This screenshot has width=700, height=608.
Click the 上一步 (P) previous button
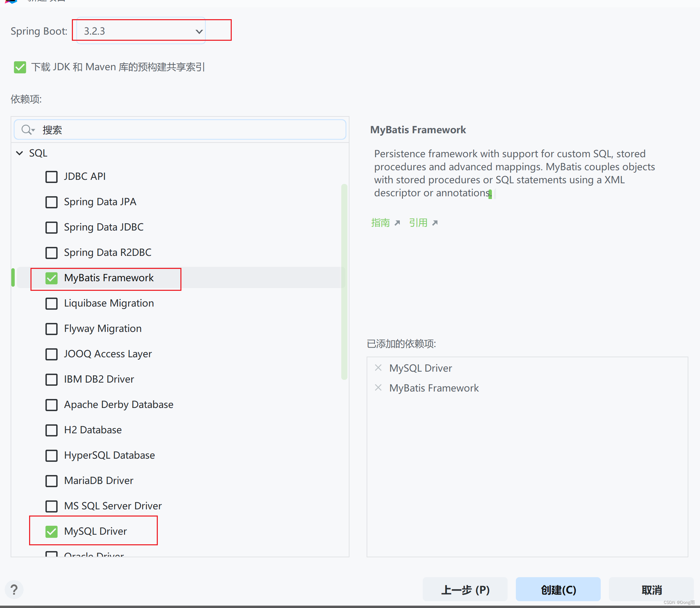tap(465, 590)
